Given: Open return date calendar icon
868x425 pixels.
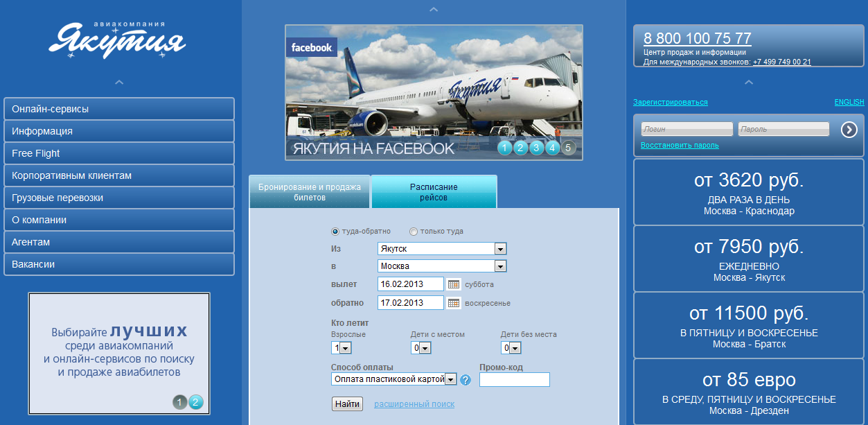Looking at the screenshot, I should pos(454,303).
